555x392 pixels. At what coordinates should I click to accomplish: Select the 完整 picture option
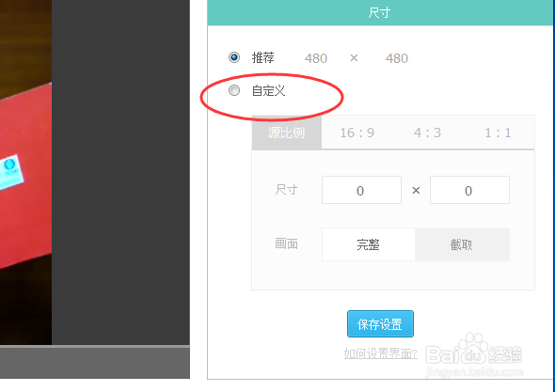click(x=368, y=244)
